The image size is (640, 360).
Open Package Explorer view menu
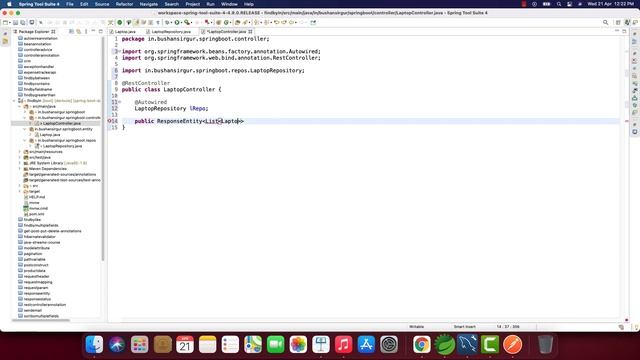86,31
